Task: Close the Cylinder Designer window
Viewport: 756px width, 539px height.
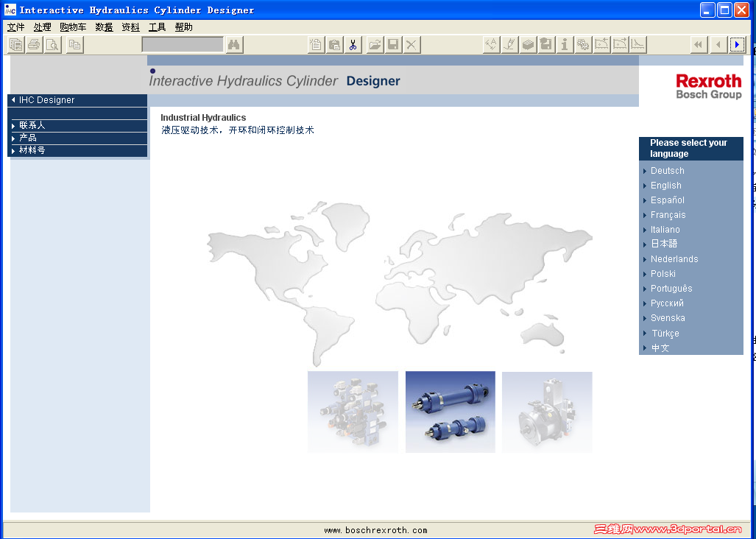Action: (741, 10)
